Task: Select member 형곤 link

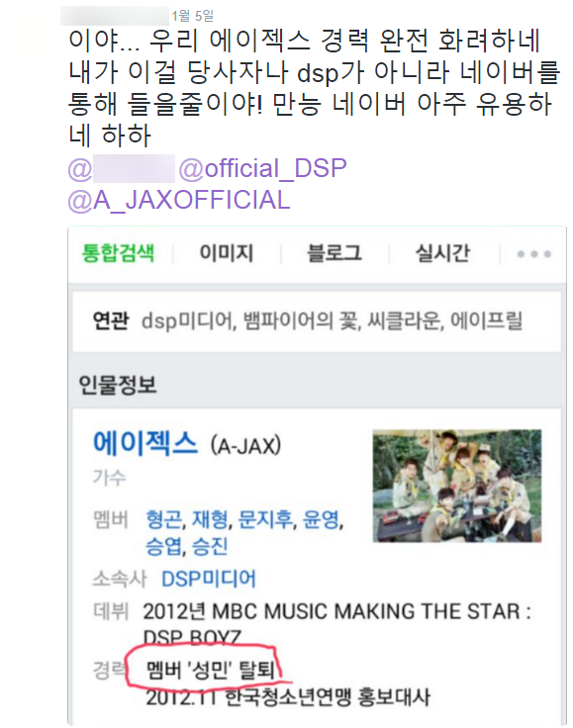Action: 164,519
